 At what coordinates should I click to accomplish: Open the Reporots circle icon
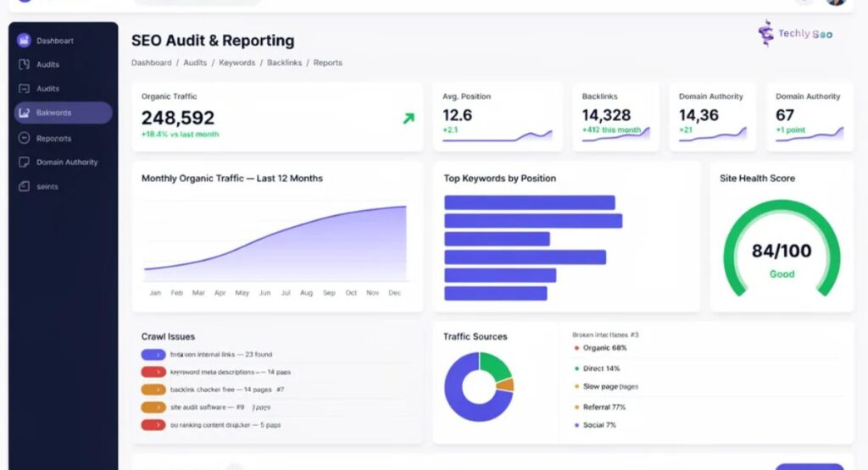pyautogui.click(x=24, y=138)
